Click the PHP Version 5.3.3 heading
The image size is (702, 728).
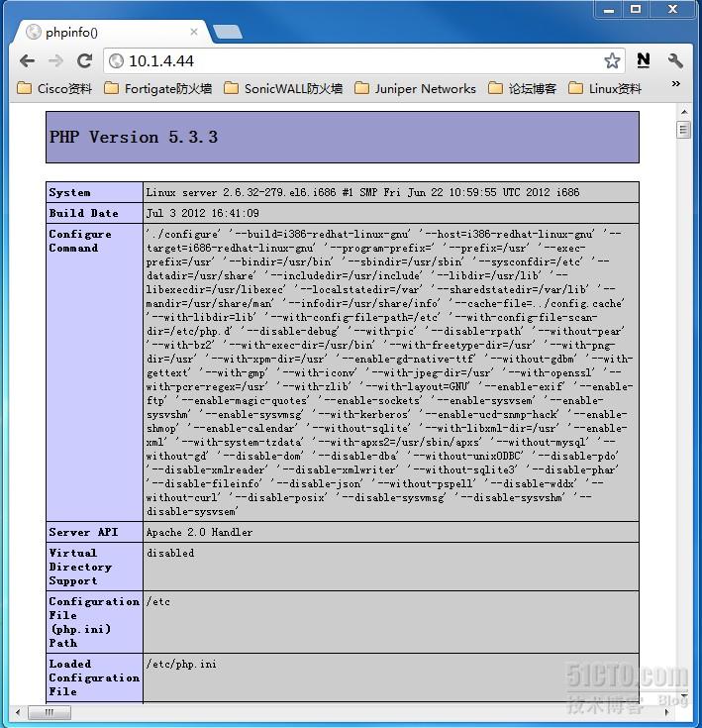(x=134, y=138)
